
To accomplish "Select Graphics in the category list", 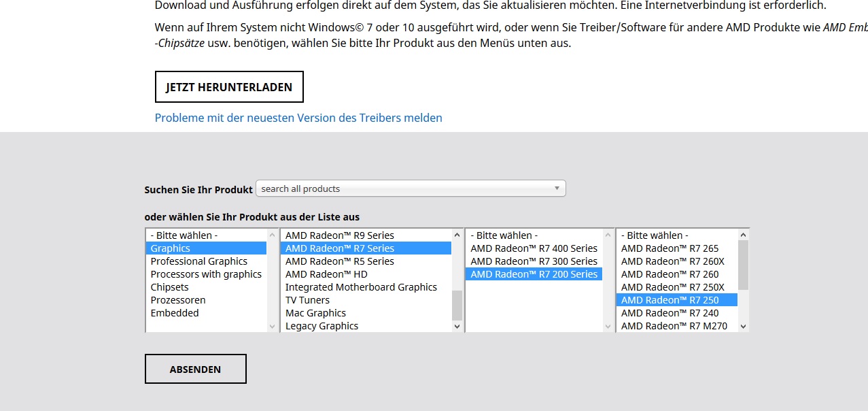I will [x=206, y=248].
